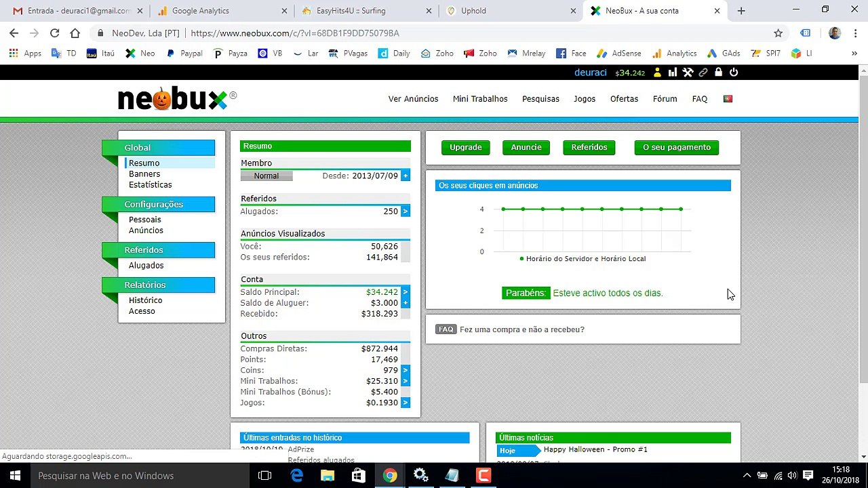The height and width of the screenshot is (488, 868).
Task: Open Microsoft Store from taskbar
Action: tap(359, 476)
